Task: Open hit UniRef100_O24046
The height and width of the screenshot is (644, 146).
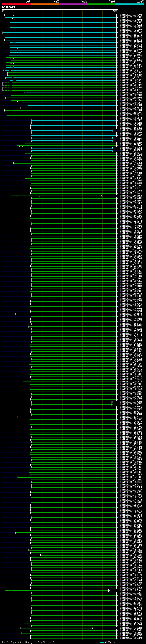Action: coord(131,40)
